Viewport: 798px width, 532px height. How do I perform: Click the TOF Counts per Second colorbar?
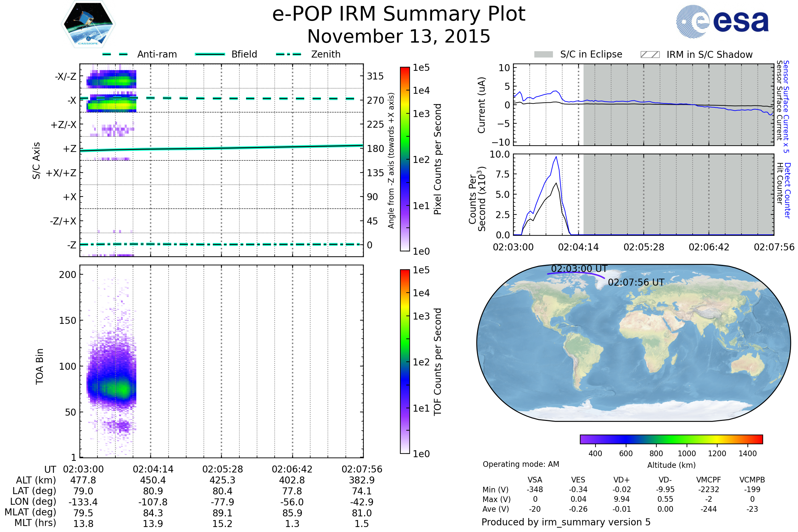(405, 361)
